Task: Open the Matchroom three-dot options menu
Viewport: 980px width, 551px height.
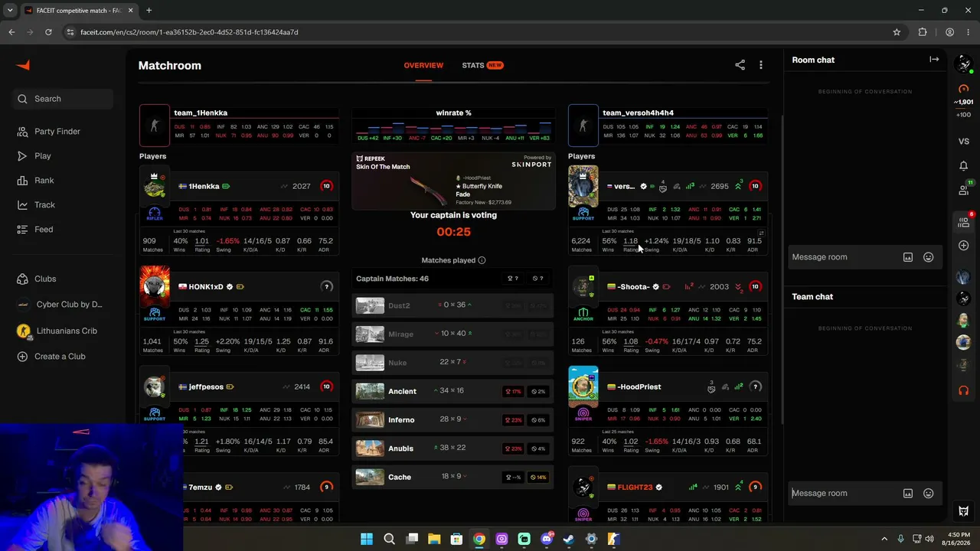Action: (x=761, y=66)
